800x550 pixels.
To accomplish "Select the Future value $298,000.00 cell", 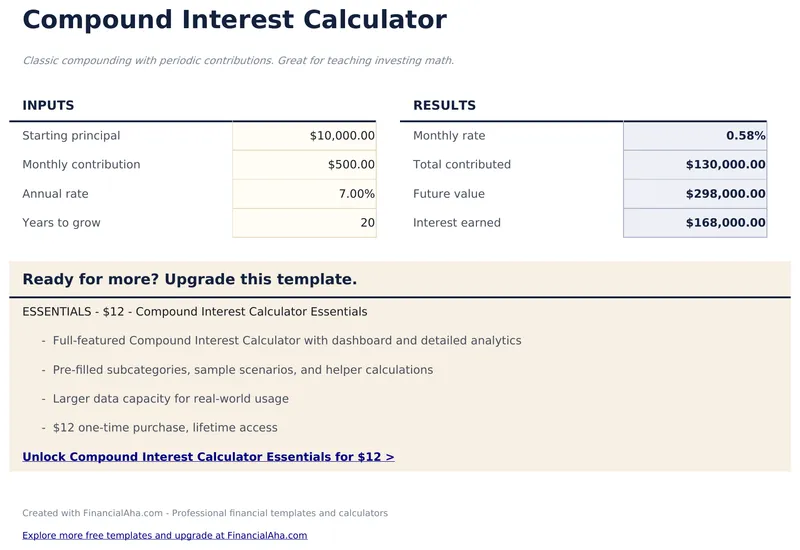I will (x=695, y=194).
